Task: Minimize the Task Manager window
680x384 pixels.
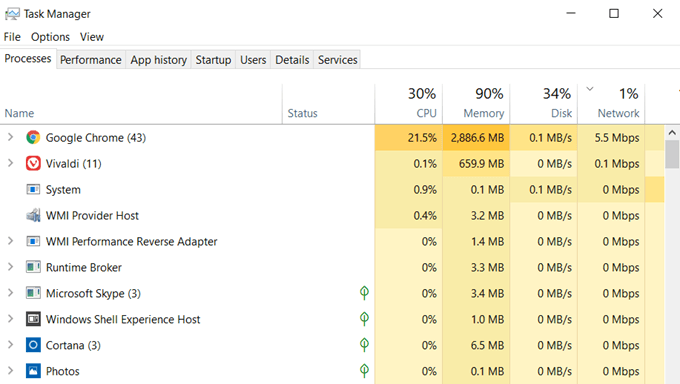Action: tap(571, 13)
